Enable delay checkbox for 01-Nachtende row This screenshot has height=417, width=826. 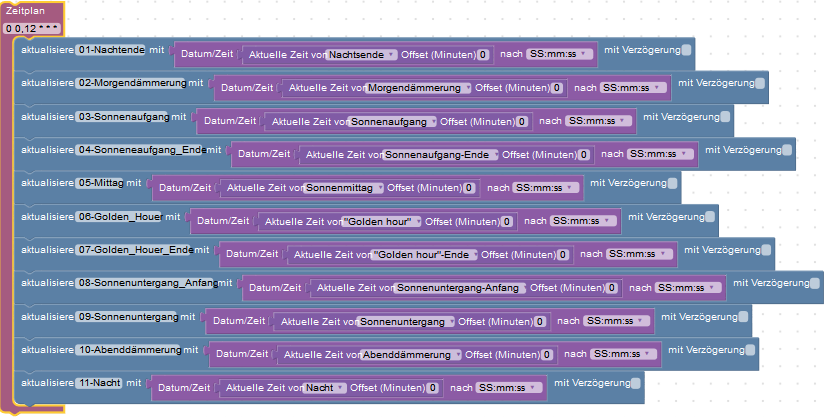pyautogui.click(x=686, y=50)
